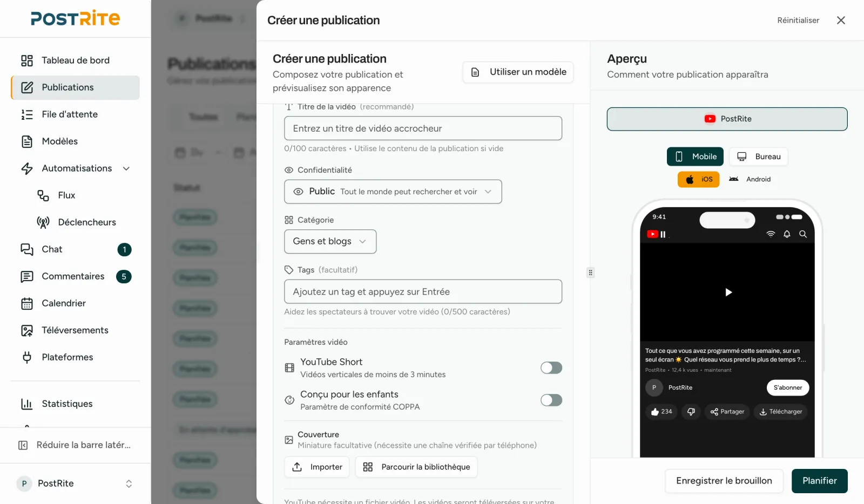This screenshot has width=864, height=504.
Task: Click the Planifier button
Action: pos(820,481)
